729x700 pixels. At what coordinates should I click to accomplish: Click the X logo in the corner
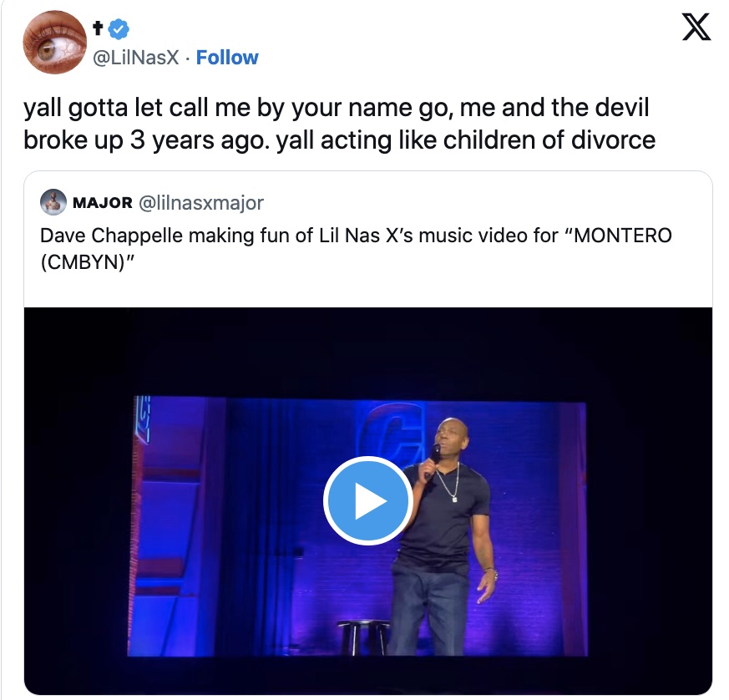696,29
